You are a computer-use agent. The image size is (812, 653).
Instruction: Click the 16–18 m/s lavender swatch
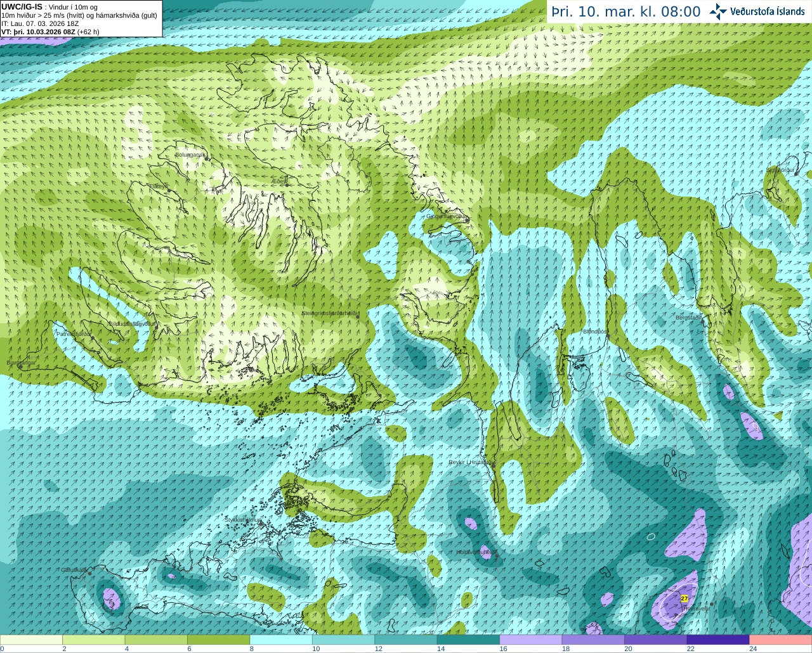click(531, 640)
